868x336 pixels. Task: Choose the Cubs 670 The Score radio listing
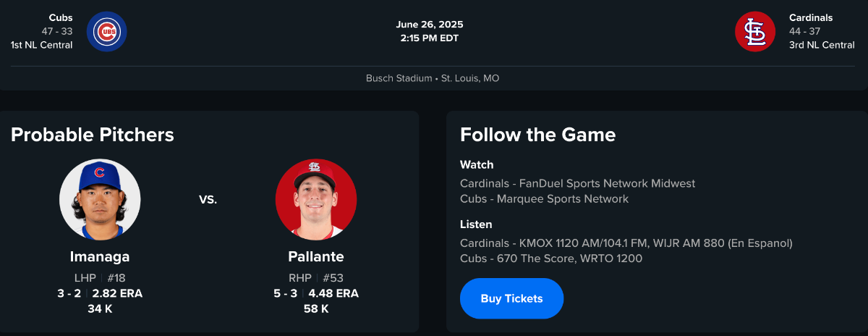tap(550, 259)
